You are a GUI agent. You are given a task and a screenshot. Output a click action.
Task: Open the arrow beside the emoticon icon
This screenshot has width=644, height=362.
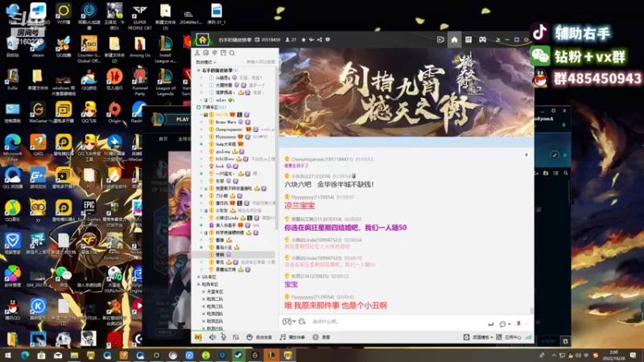[294, 322]
